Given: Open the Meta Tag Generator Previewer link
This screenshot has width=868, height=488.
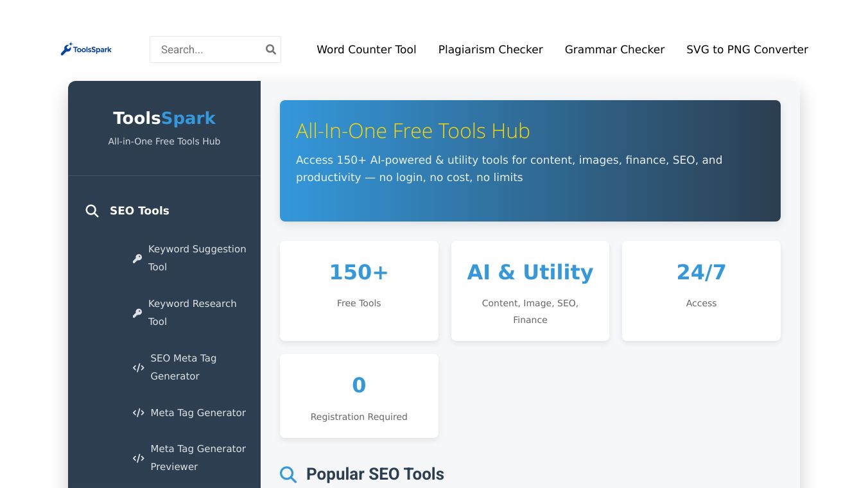Looking at the screenshot, I should [198, 457].
